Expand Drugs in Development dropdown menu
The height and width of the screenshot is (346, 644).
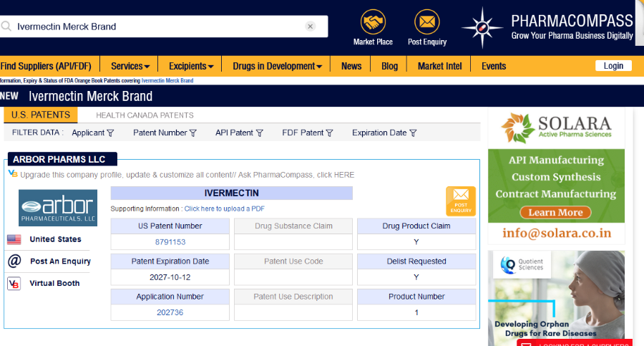click(x=277, y=66)
